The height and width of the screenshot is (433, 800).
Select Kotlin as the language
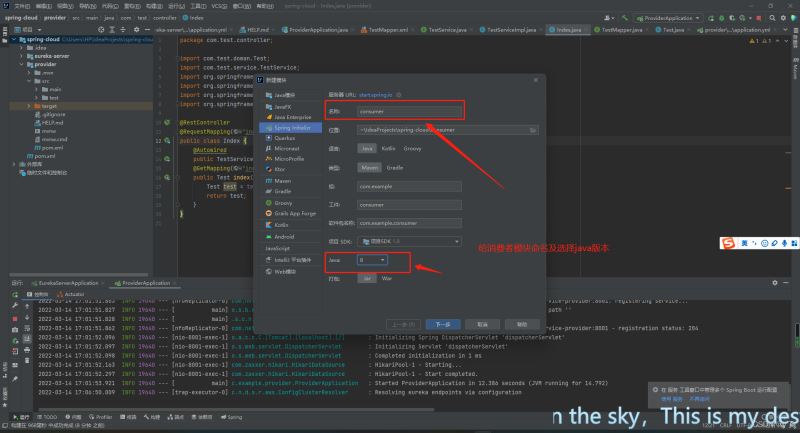pos(387,148)
